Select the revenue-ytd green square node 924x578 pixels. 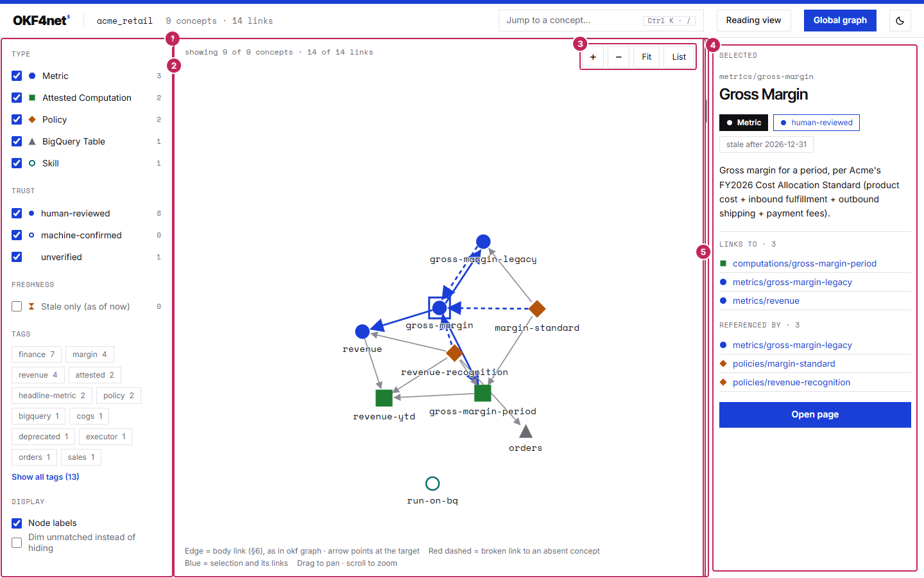point(384,398)
